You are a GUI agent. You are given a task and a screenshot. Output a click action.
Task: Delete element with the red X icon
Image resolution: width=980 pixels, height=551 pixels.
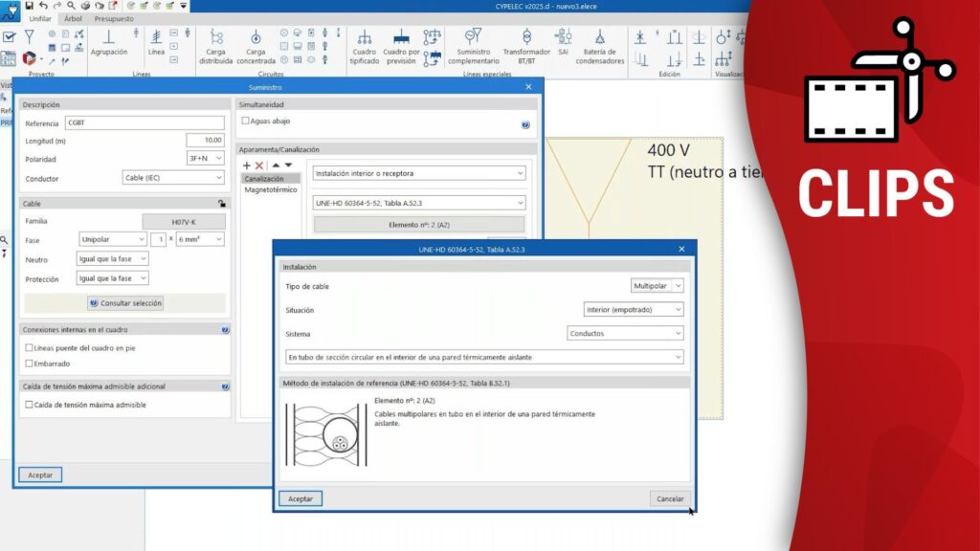tap(259, 165)
